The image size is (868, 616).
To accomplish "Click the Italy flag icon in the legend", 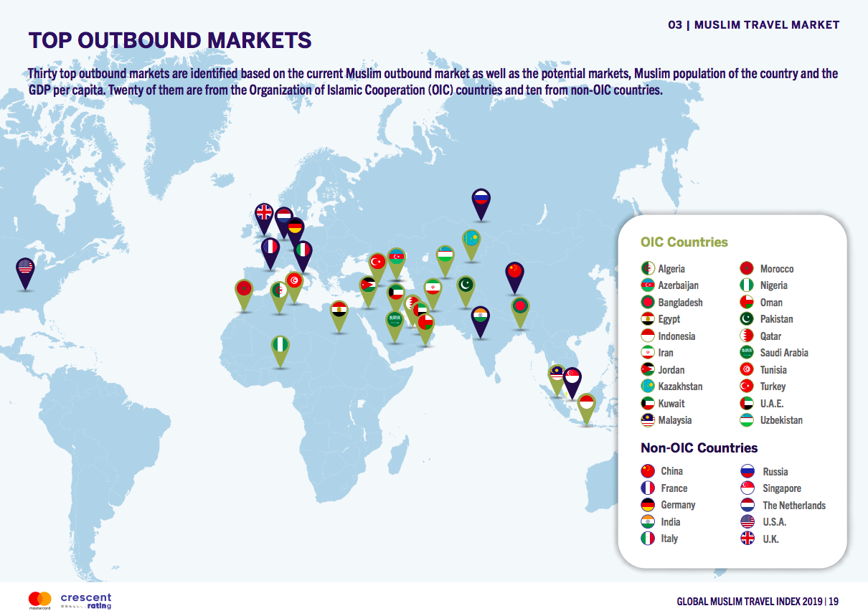I will click(648, 539).
